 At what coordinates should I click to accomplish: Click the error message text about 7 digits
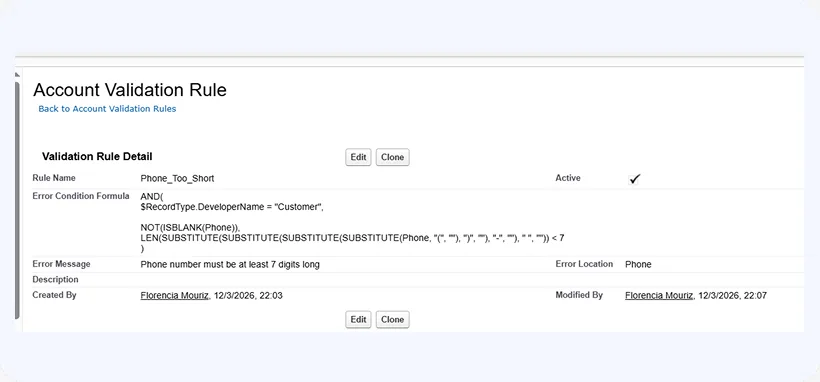pos(230,265)
